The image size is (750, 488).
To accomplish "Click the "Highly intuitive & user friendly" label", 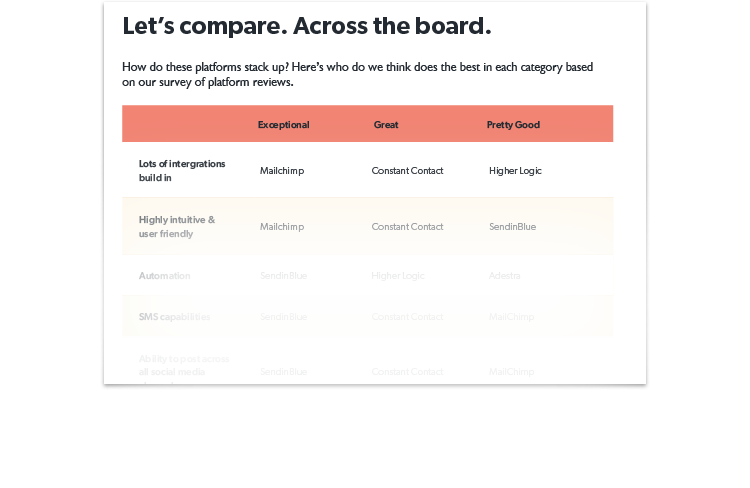I will point(176,227).
